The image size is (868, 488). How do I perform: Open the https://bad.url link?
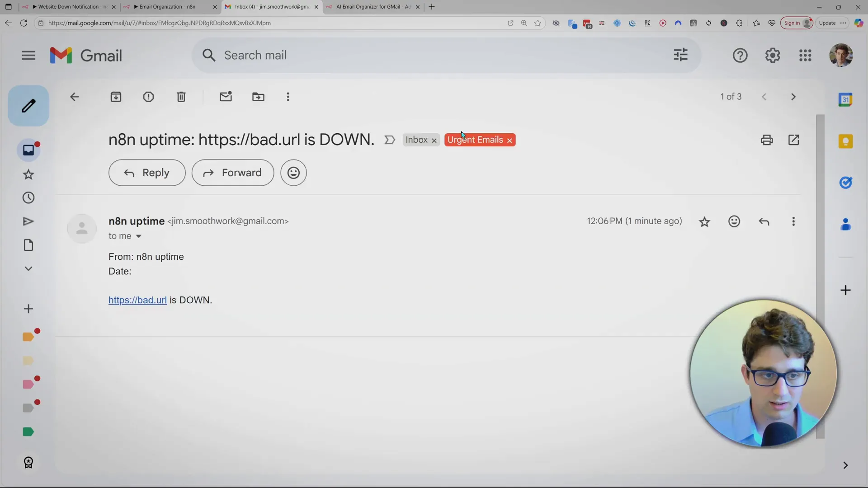pyautogui.click(x=137, y=300)
